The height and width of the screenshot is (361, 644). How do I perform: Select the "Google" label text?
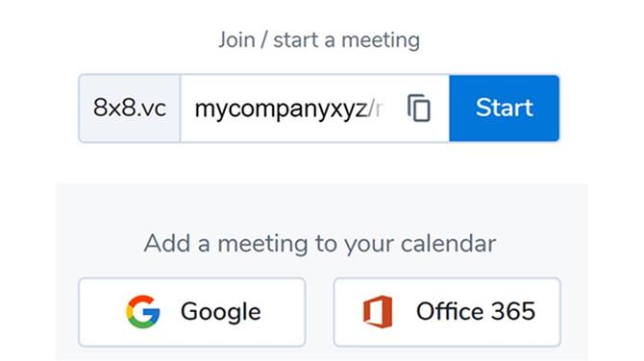[220, 312]
